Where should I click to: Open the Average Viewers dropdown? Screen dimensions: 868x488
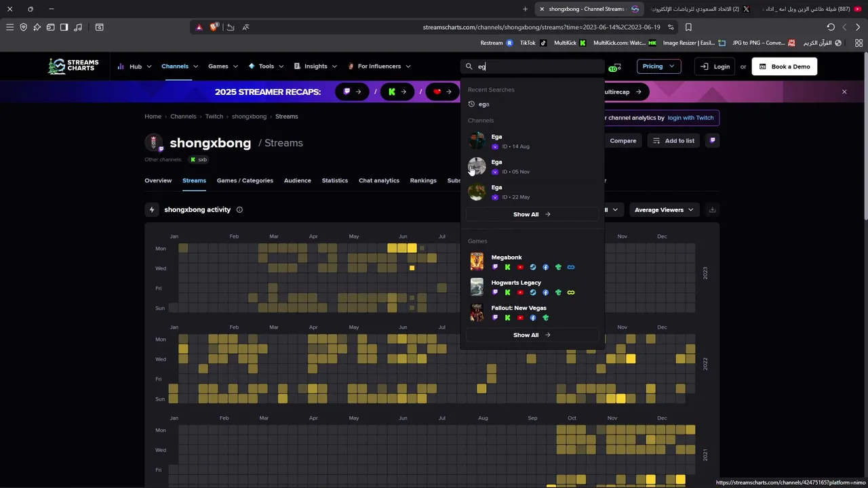click(665, 209)
